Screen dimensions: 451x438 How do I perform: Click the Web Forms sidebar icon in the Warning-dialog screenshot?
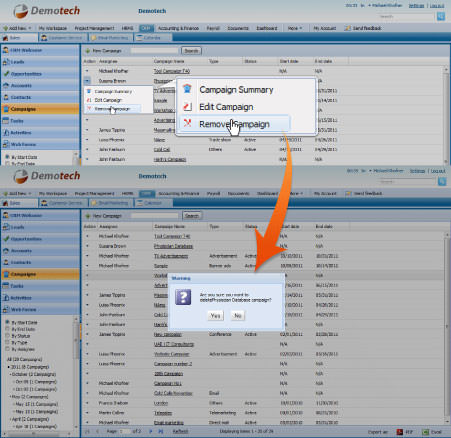(x=6, y=309)
